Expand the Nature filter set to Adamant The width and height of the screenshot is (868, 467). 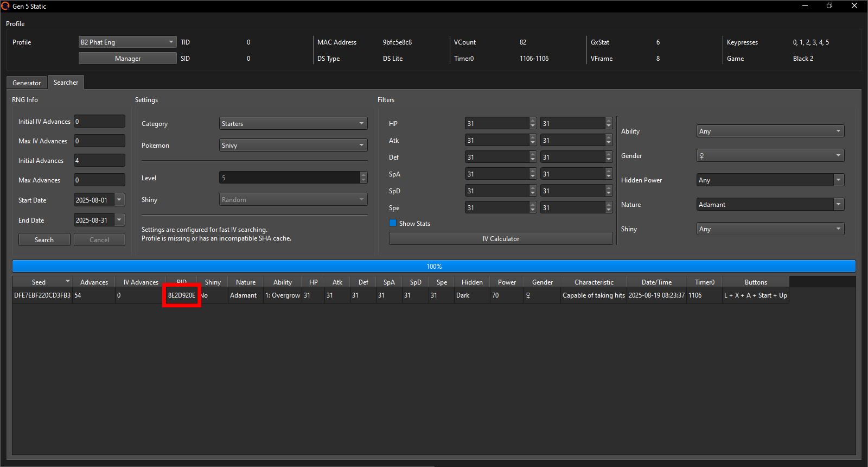pos(839,205)
